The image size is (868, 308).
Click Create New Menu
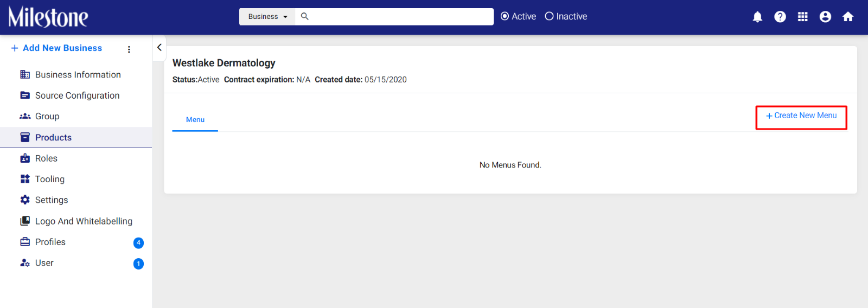[x=801, y=116]
